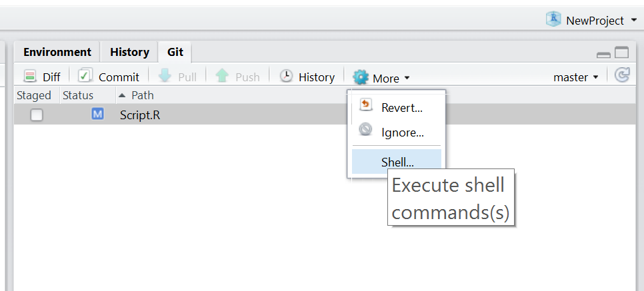Select the Script.R file row
This screenshot has width=644, height=291.
(180, 114)
